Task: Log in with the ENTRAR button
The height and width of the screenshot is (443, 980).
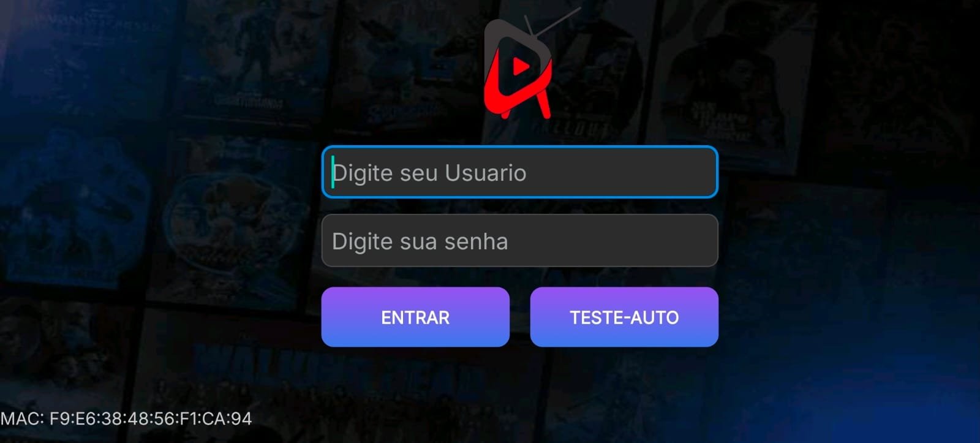Action: (x=415, y=317)
